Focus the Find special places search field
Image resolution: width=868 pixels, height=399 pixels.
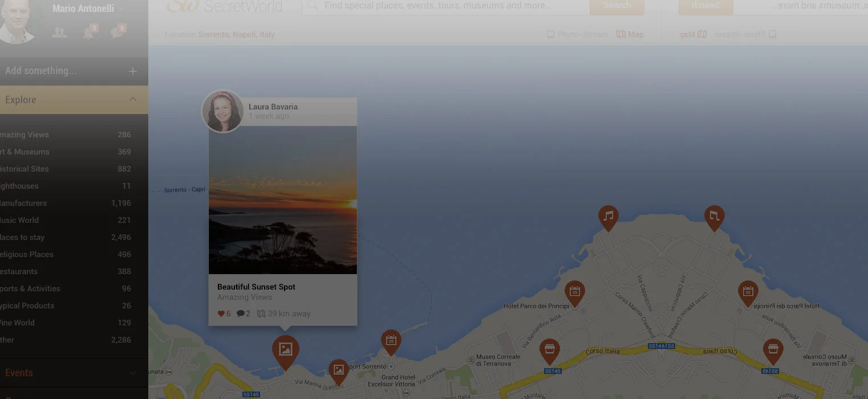[445, 6]
